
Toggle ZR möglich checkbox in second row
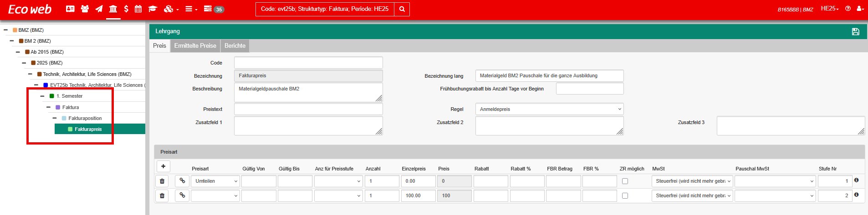[x=625, y=195]
